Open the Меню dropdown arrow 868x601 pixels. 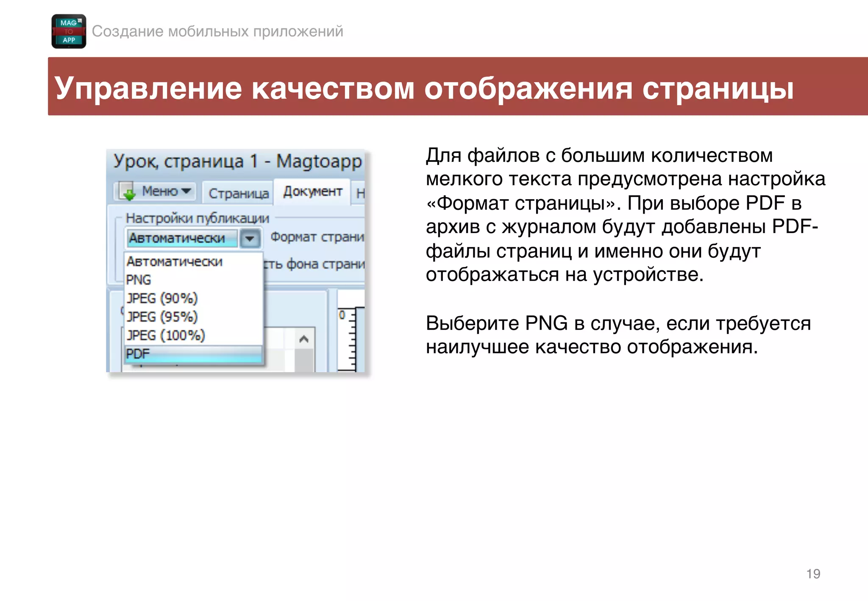(186, 191)
